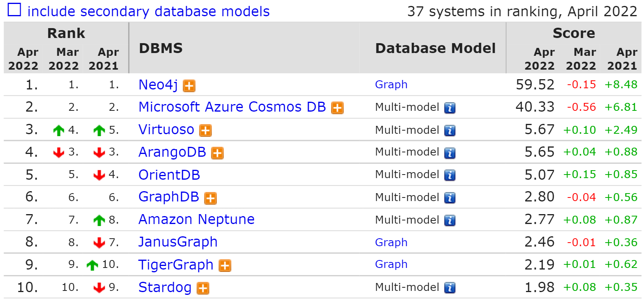
Task: Click the orange plus icon next to Stardog
Action: (203, 289)
